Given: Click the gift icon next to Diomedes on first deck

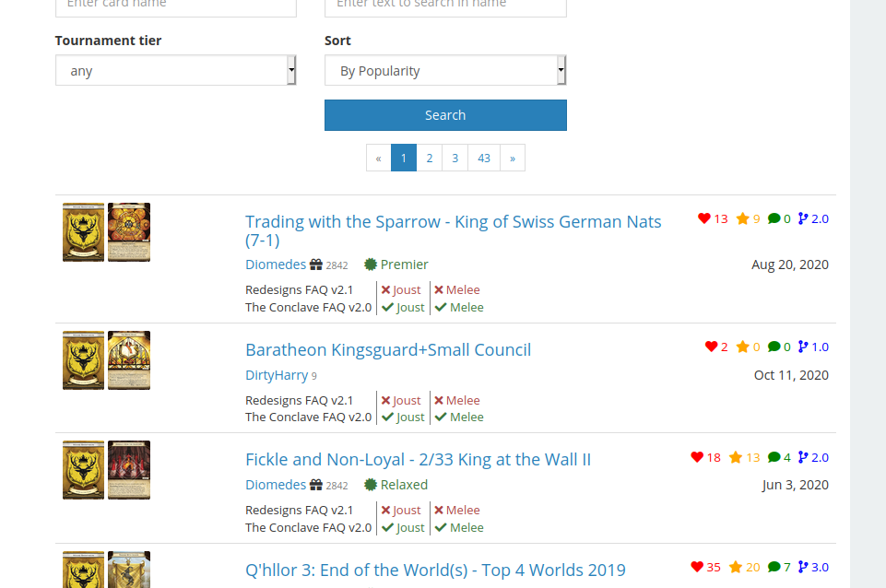Looking at the screenshot, I should point(316,265).
